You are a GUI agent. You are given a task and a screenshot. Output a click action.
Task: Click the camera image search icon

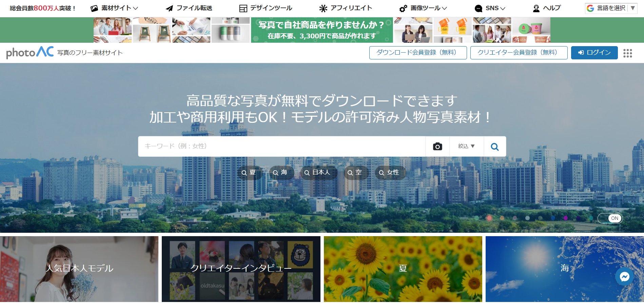437,147
